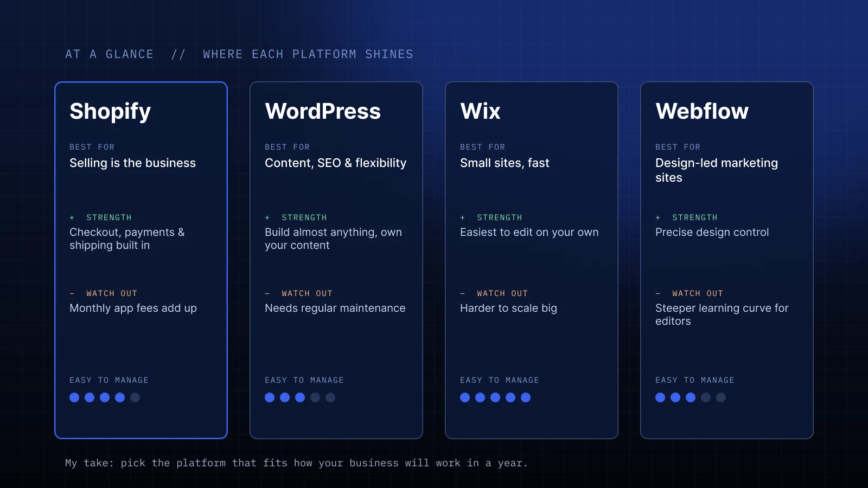Click 'Harder to scale big' text
This screenshot has width=868, height=488.
pyautogui.click(x=508, y=309)
